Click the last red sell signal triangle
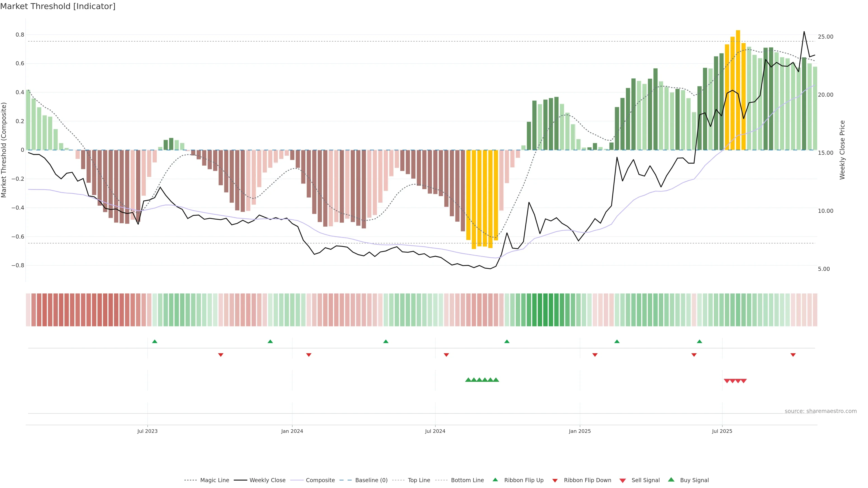868x488 pixels. point(744,381)
